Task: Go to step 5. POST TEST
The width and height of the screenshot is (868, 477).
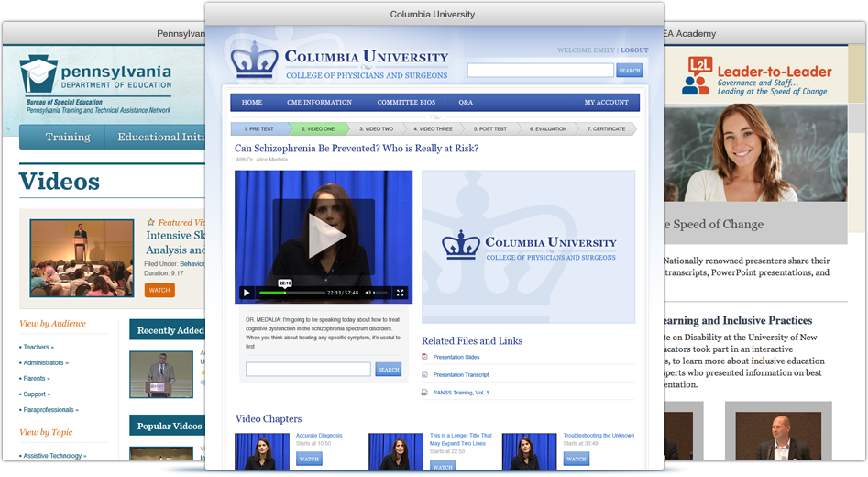Action: point(490,129)
